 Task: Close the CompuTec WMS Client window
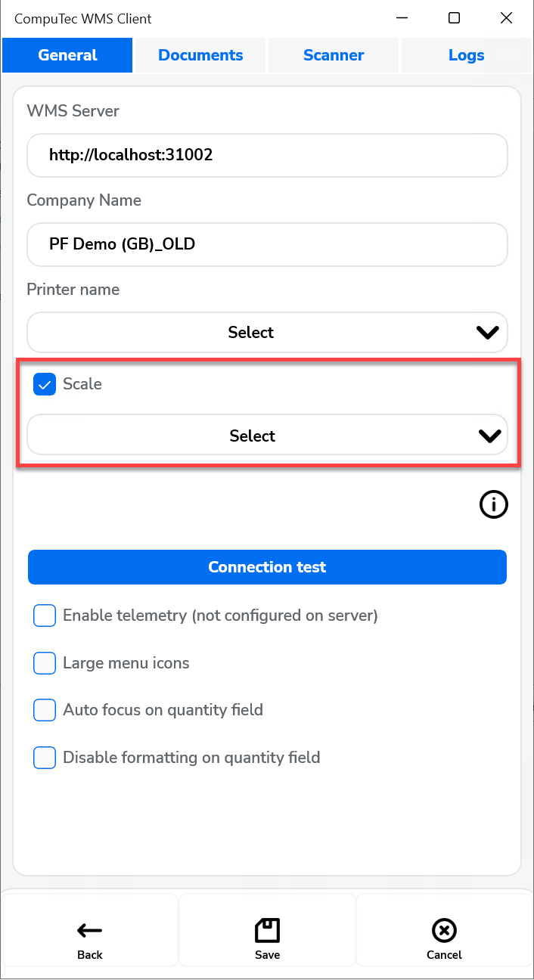click(506, 18)
